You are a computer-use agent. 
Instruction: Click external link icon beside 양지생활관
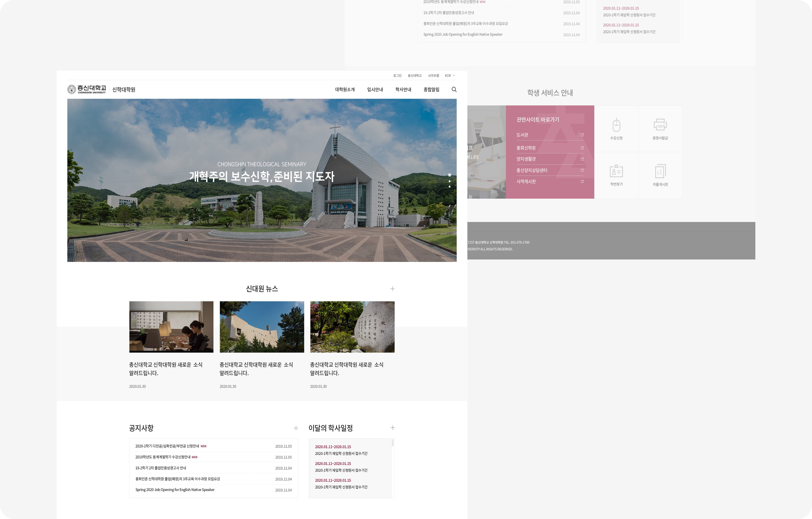point(582,159)
